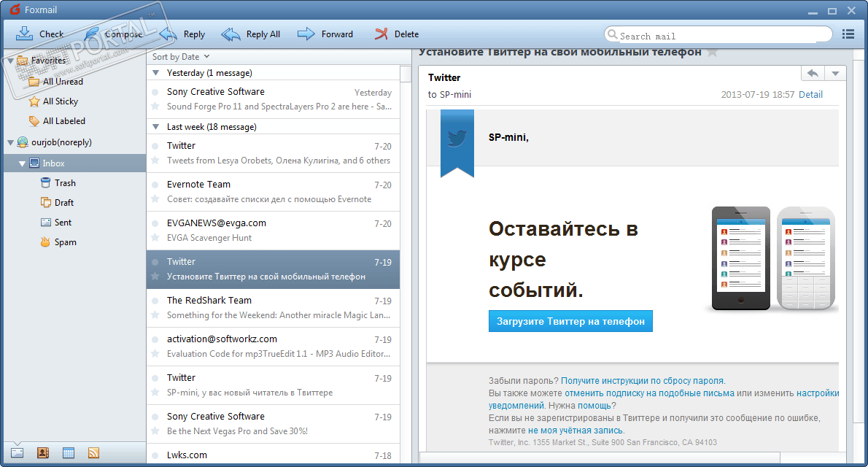Switch to calendar view bottom icon
The height and width of the screenshot is (467, 868).
click(x=68, y=452)
